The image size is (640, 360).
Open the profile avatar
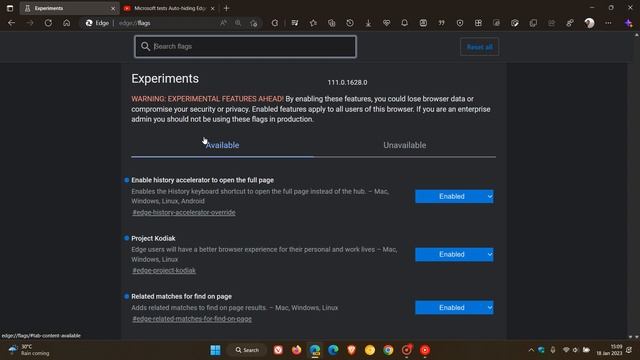589,23
